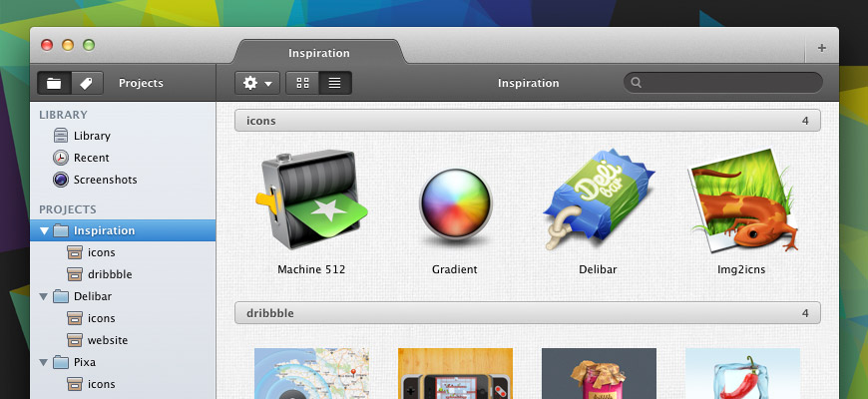The height and width of the screenshot is (399, 868).
Task: Add a new tab with plus button
Action: (x=821, y=48)
